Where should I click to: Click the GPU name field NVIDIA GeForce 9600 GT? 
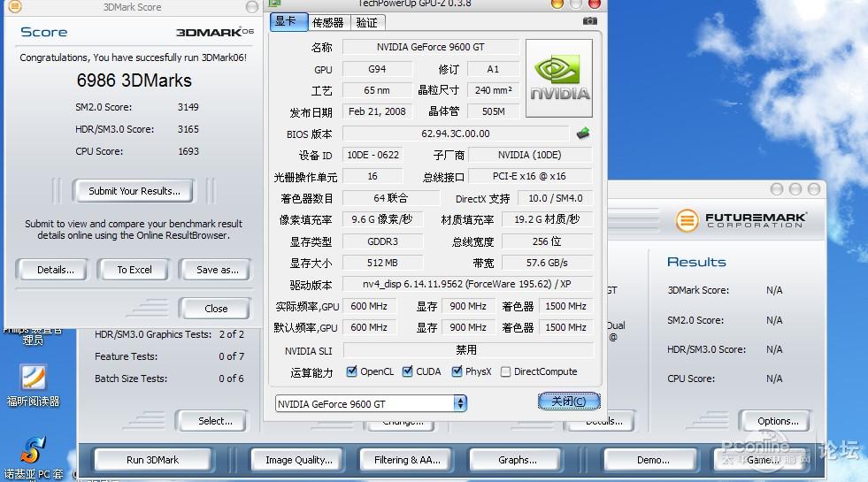coord(431,47)
